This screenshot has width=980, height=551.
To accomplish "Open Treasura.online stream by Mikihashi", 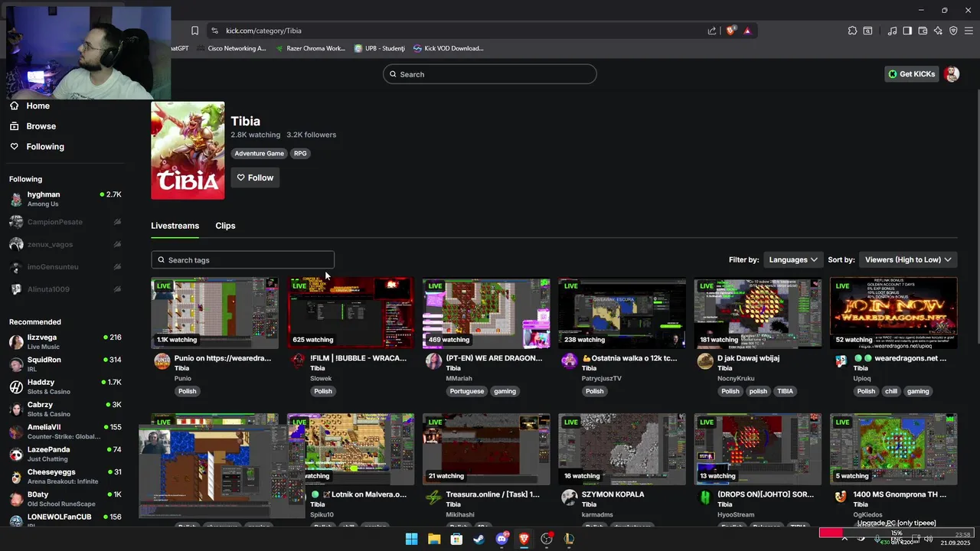I will [x=486, y=449].
